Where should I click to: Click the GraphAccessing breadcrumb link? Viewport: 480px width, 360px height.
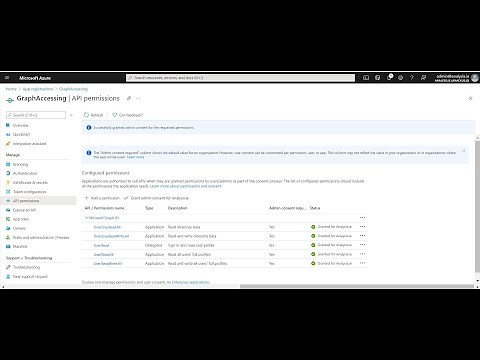point(73,89)
